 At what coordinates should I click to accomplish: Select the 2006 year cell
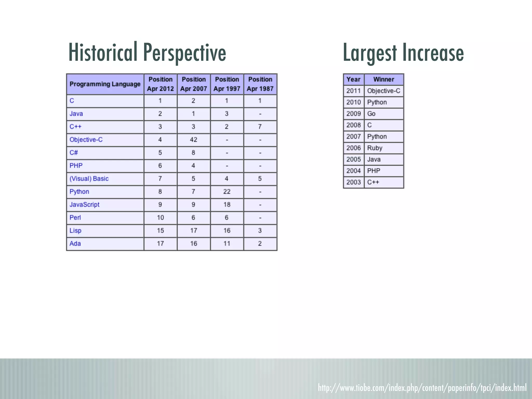[x=354, y=148]
